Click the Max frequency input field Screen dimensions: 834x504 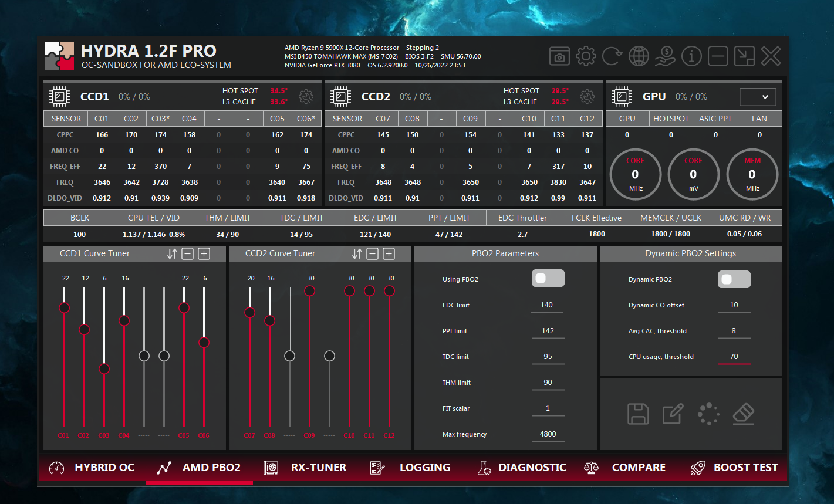point(548,434)
